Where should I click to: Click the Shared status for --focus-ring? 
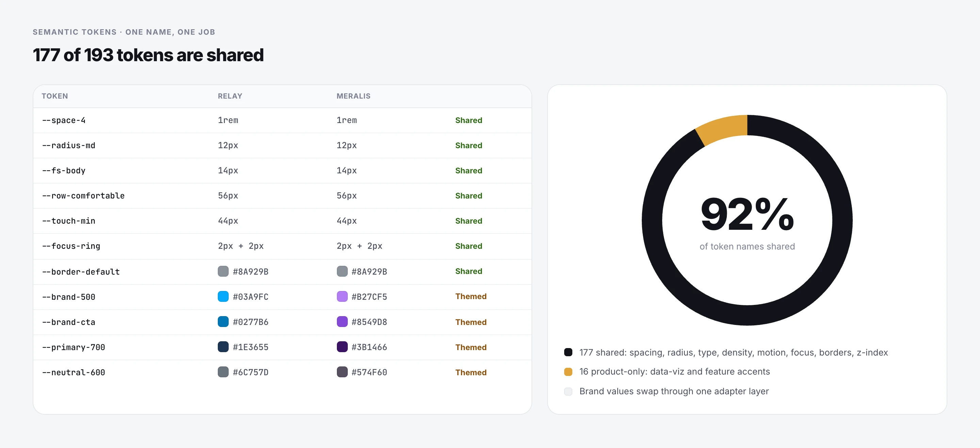pos(469,246)
